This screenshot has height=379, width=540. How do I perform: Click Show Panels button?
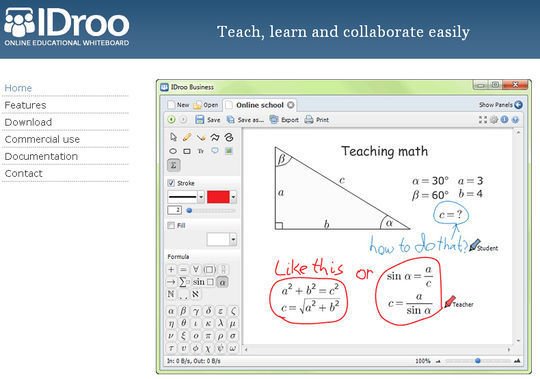pyautogui.click(x=501, y=105)
